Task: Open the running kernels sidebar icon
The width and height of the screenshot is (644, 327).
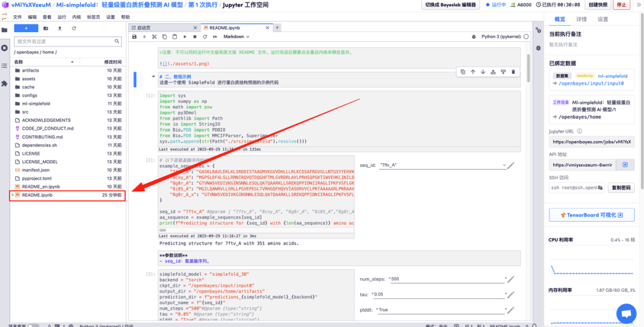Action: (5, 48)
